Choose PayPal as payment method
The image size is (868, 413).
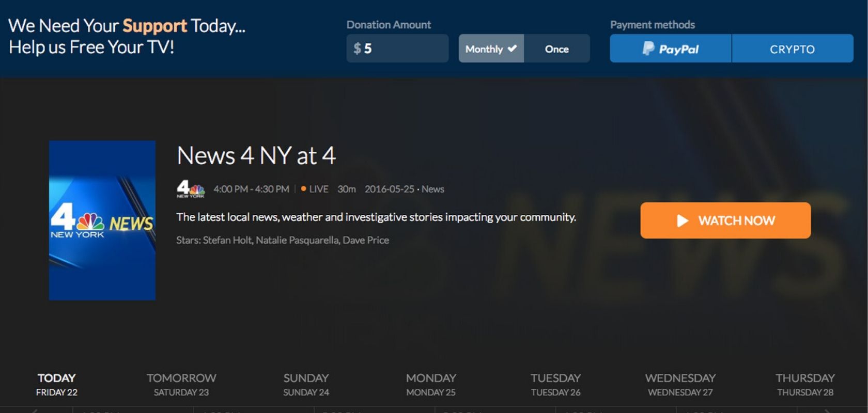[x=671, y=49]
